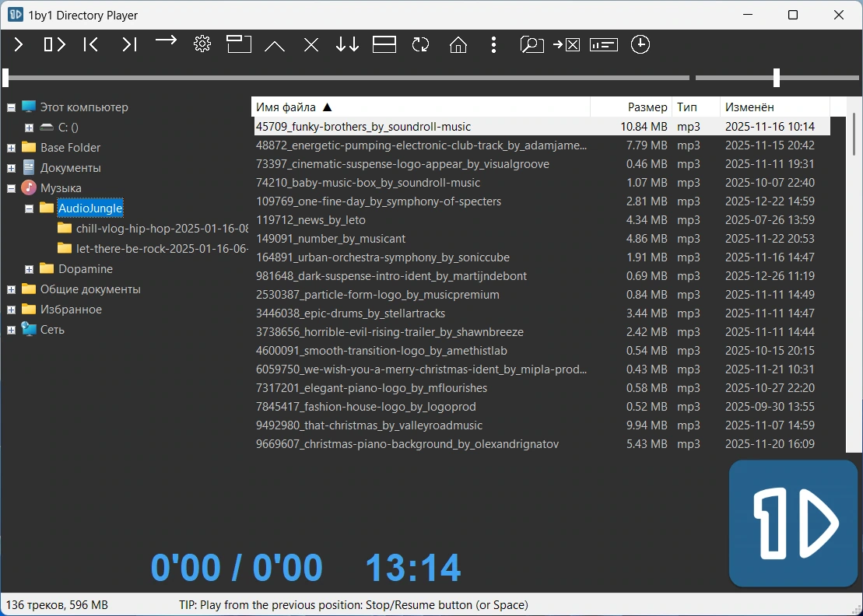Toggle shuffle with the two down-arrows icon
863x616 pixels.
click(347, 44)
